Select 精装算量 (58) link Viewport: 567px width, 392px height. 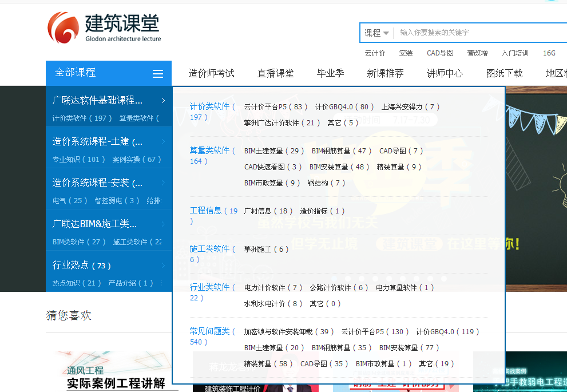(268, 364)
